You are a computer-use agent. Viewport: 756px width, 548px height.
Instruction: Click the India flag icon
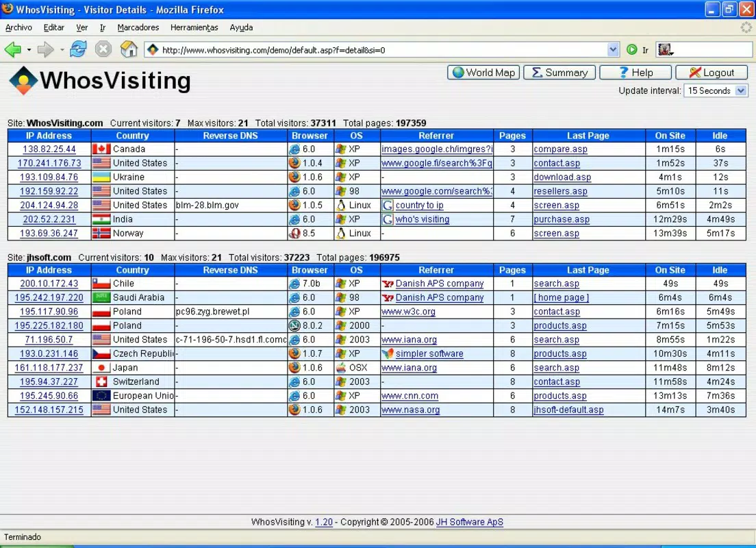click(101, 219)
